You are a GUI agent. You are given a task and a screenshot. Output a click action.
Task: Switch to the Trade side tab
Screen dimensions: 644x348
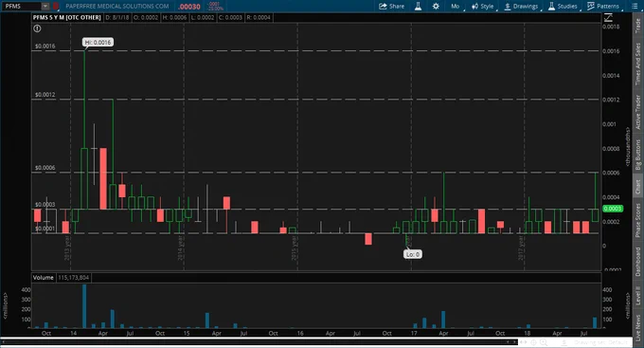coord(637,26)
